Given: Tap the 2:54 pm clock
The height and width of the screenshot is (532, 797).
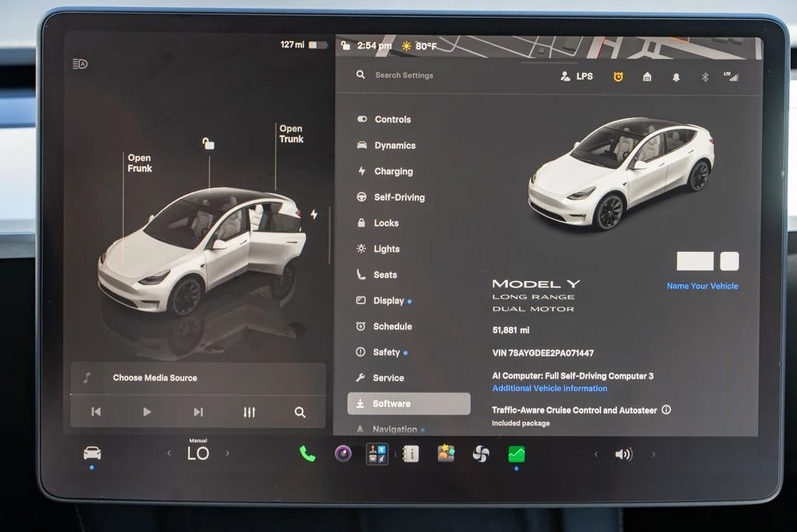Looking at the screenshot, I should (374, 46).
